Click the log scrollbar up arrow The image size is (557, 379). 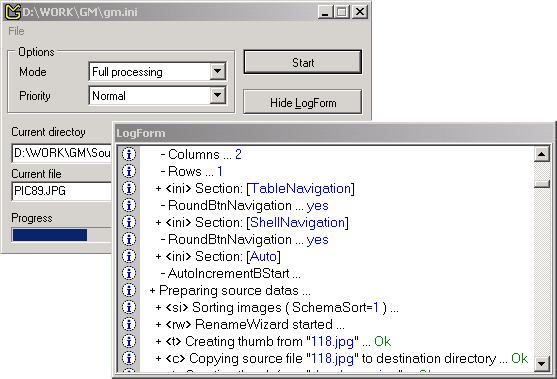tap(542, 154)
